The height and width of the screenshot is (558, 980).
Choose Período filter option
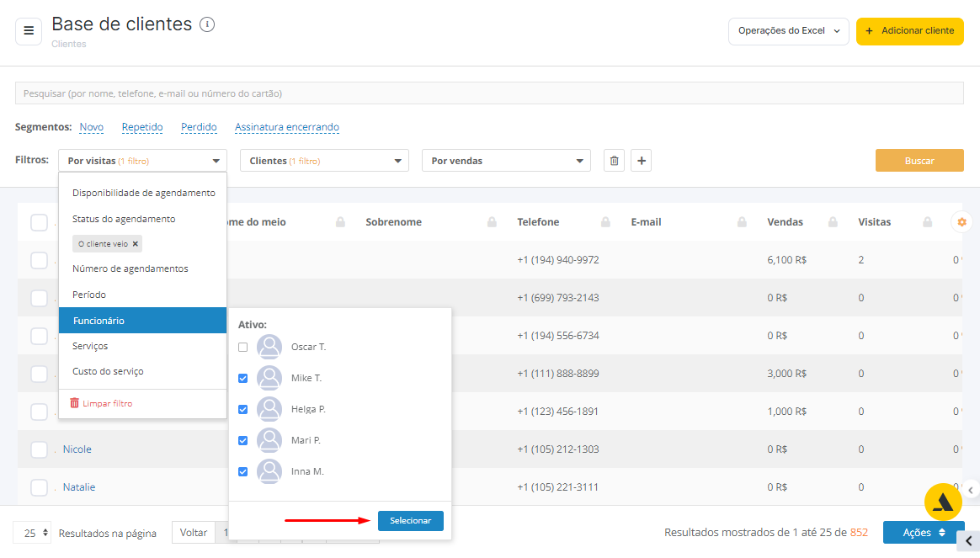88,295
